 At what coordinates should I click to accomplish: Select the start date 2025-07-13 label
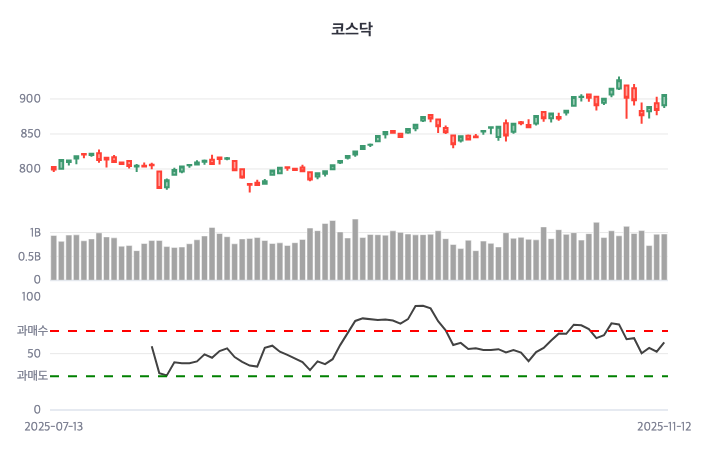tap(54, 426)
